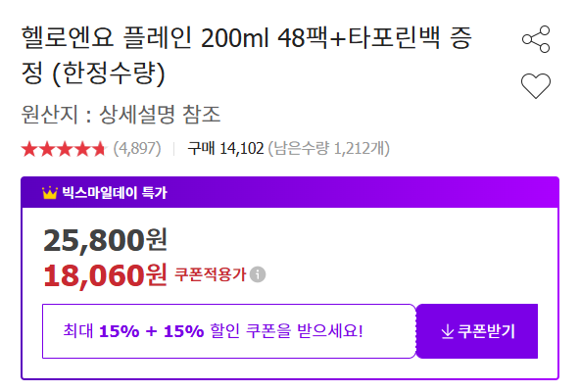The image size is (580, 392).
Task: Click the vertical divider after review count
Action: 173,149
